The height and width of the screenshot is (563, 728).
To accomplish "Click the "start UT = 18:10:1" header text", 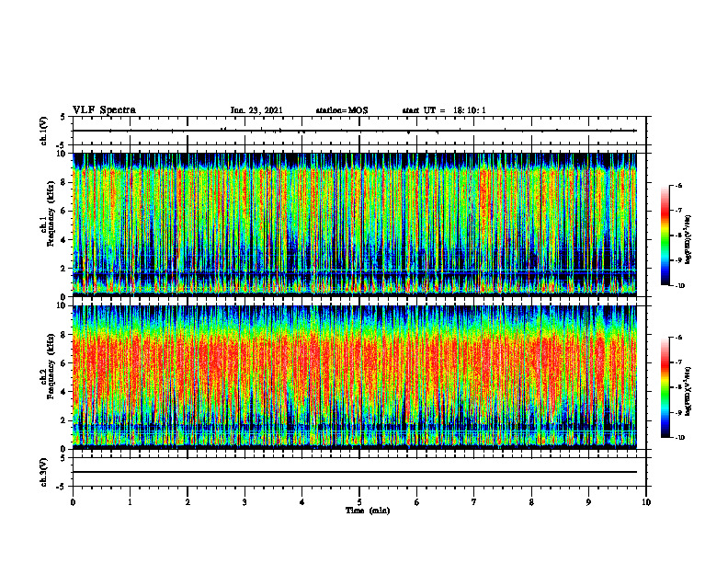I will point(444,110).
